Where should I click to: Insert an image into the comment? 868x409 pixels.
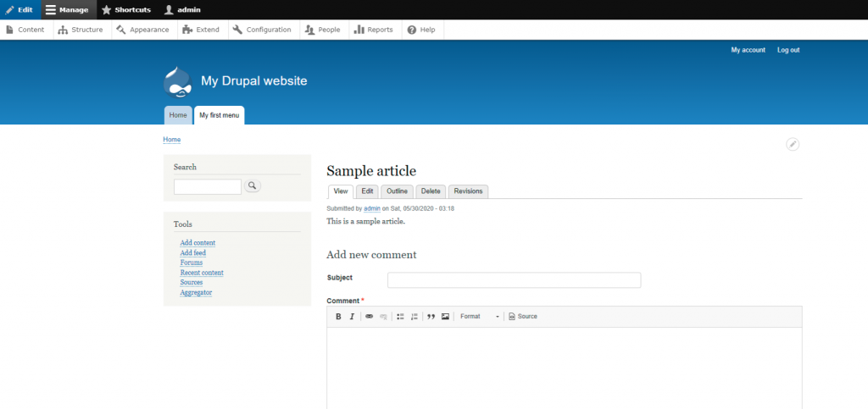tap(445, 317)
